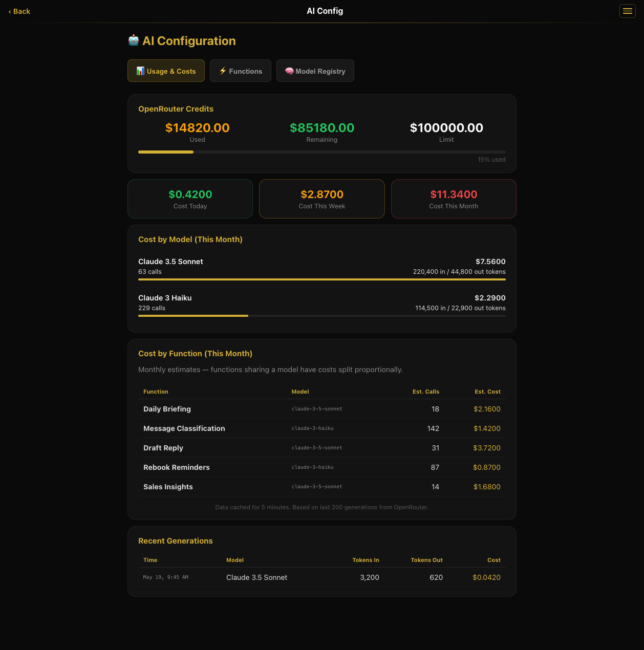
Task: Click the Data cached for 5 minutes note
Action: pyautogui.click(x=322, y=507)
